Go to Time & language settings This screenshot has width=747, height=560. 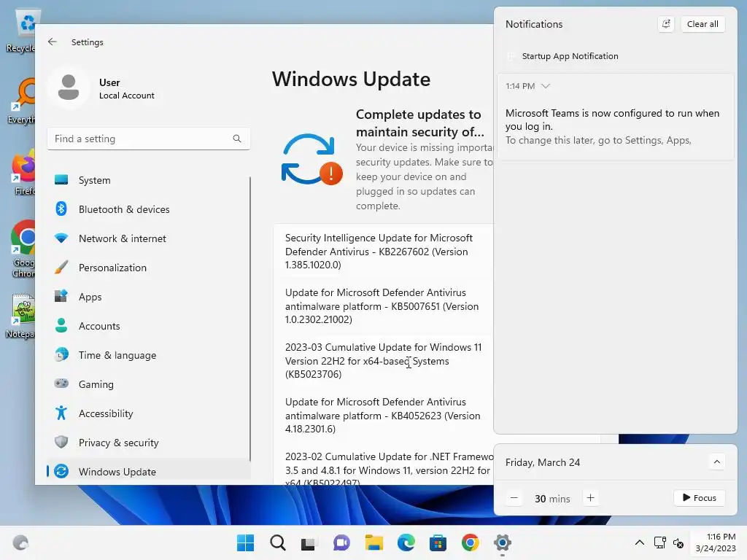pos(149,355)
